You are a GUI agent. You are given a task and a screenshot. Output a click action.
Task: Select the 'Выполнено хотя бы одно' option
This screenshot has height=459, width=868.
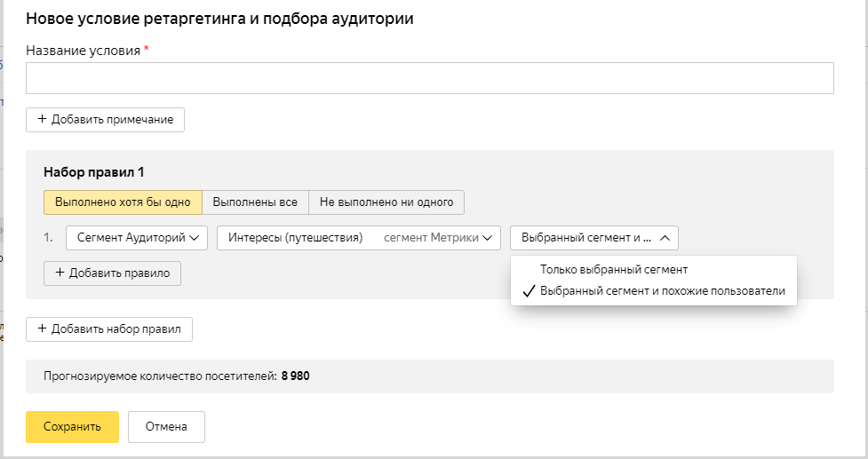click(123, 202)
